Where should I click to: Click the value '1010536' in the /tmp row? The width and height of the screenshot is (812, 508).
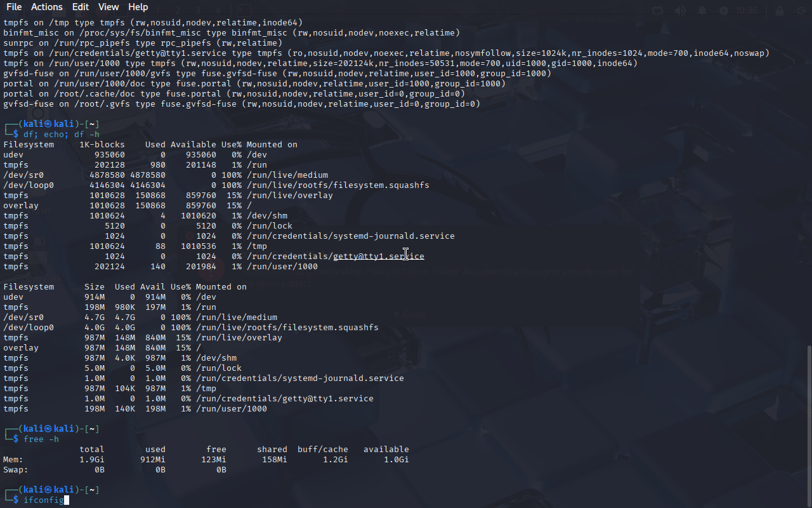click(199, 246)
